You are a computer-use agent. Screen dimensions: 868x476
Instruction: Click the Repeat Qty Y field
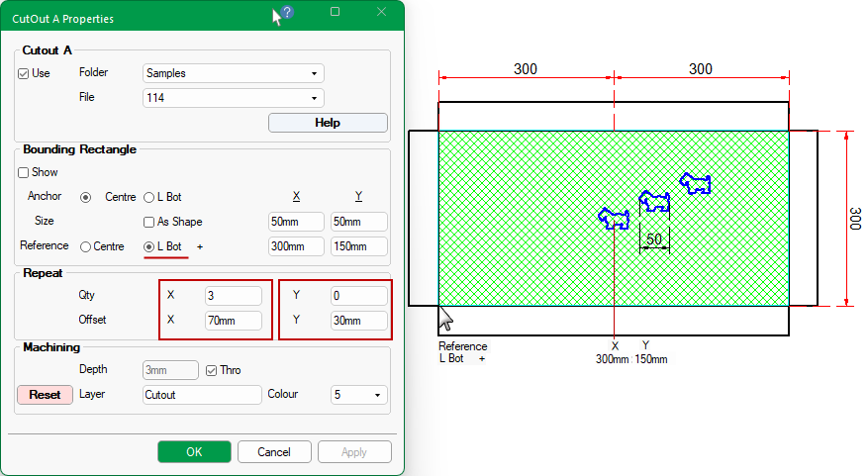click(358, 296)
